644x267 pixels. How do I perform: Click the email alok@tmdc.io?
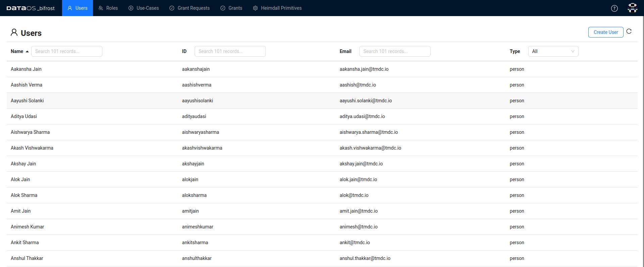pos(354,195)
